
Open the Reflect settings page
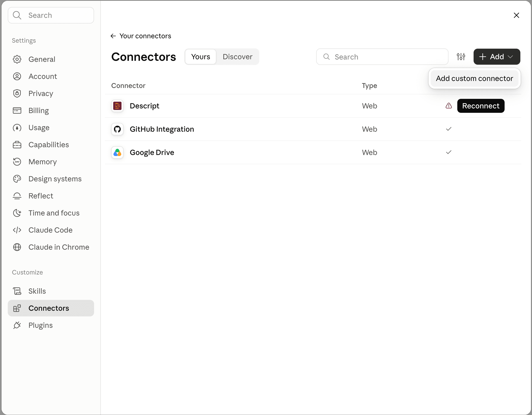(51, 196)
